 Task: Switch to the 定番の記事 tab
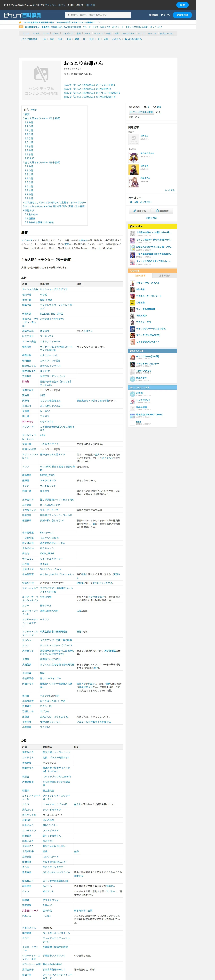coord(164,275)
